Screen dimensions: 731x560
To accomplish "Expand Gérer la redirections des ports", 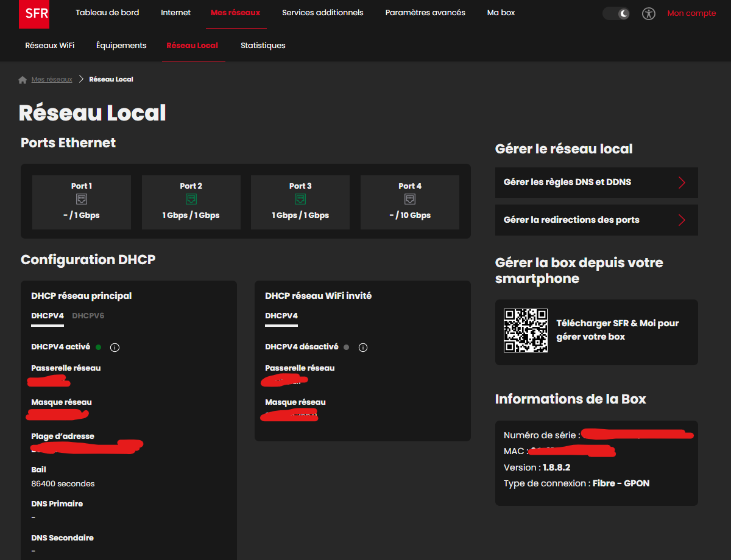I will pyautogui.click(x=596, y=220).
